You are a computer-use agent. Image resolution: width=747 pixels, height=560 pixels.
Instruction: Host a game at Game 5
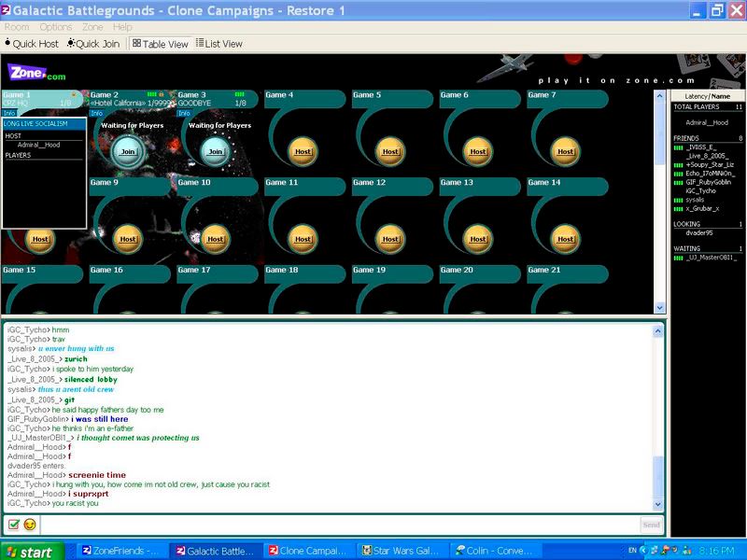[x=390, y=151]
